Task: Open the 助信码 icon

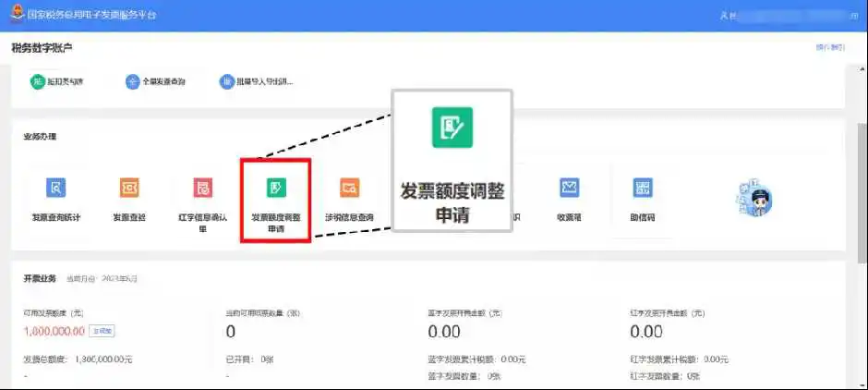Action: [x=642, y=189]
